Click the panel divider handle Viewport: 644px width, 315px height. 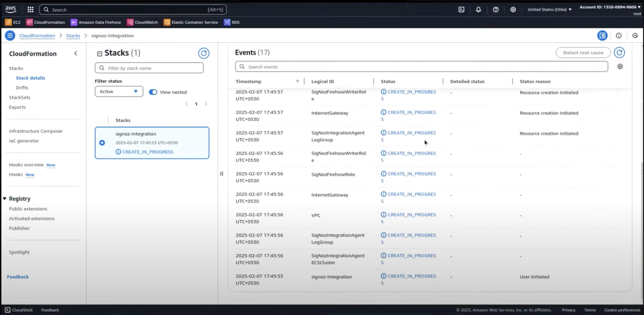[x=222, y=174]
